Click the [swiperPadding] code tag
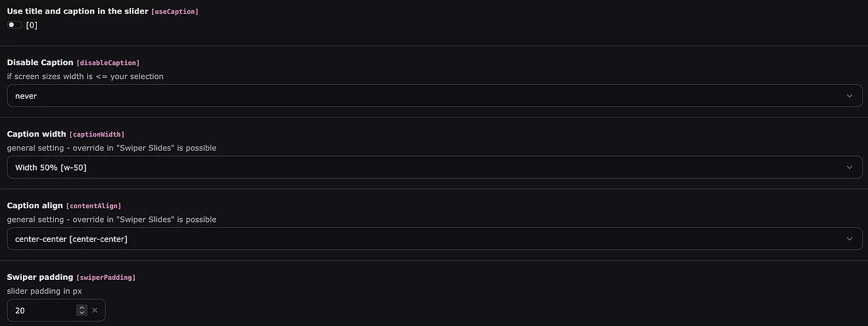The image size is (868, 326). (106, 278)
